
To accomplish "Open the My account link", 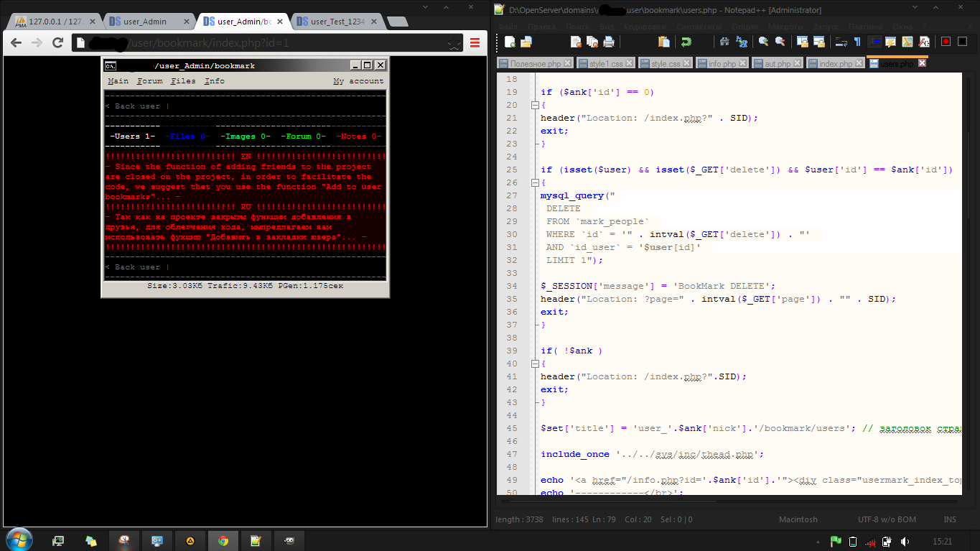I will (x=358, y=81).
